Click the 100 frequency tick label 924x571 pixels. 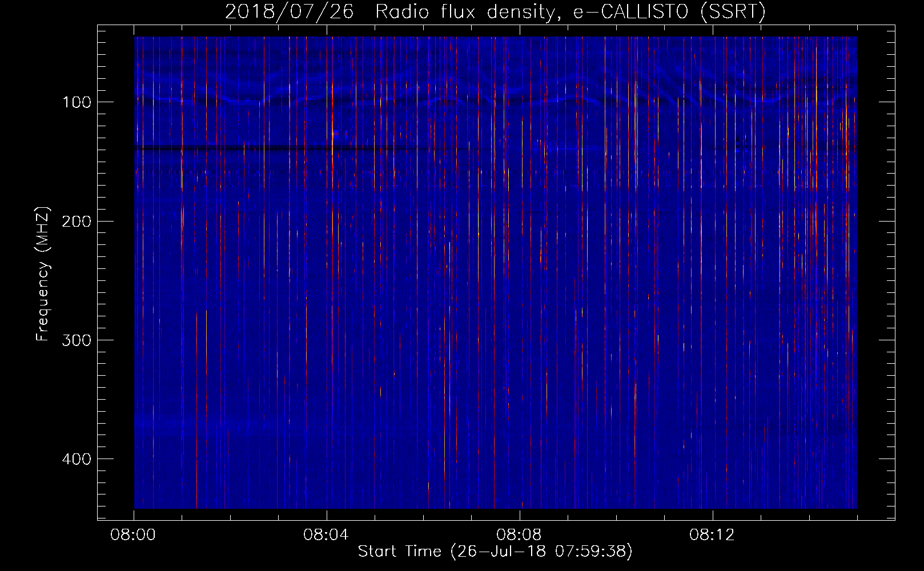pos(77,102)
